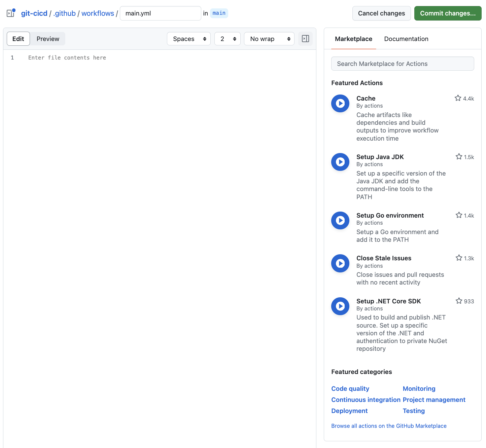Click the Setup Go environment action icon
486x448 pixels.
(x=340, y=220)
